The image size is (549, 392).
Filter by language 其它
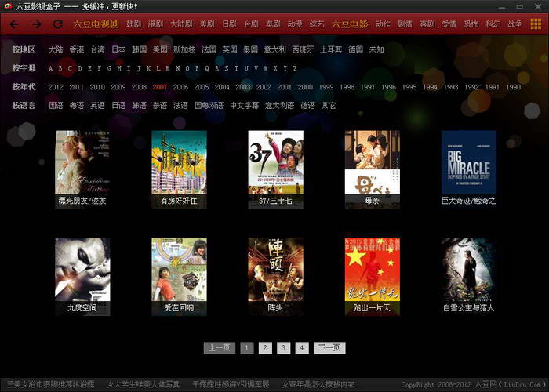pyautogui.click(x=329, y=105)
